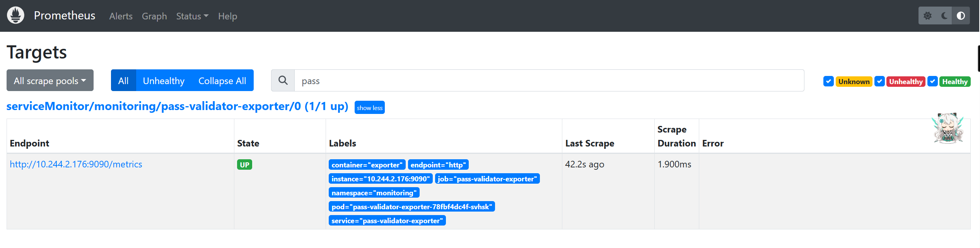Show All targets filter button
The width and height of the screenshot is (980, 248).
(123, 81)
